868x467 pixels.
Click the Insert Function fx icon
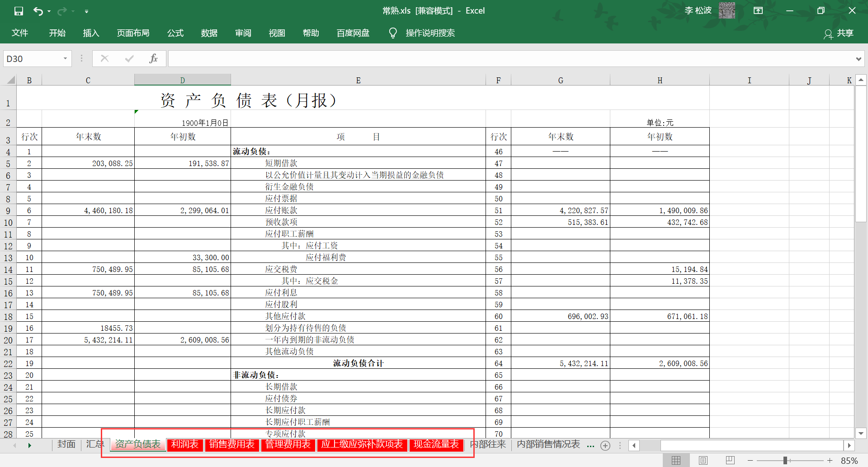point(153,58)
